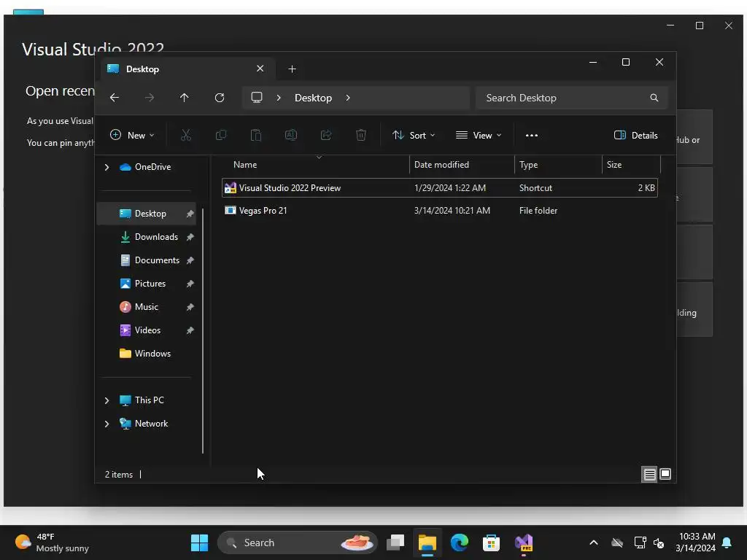Close the Desktop tab
Viewport: 747px width, 560px height.
point(260,69)
